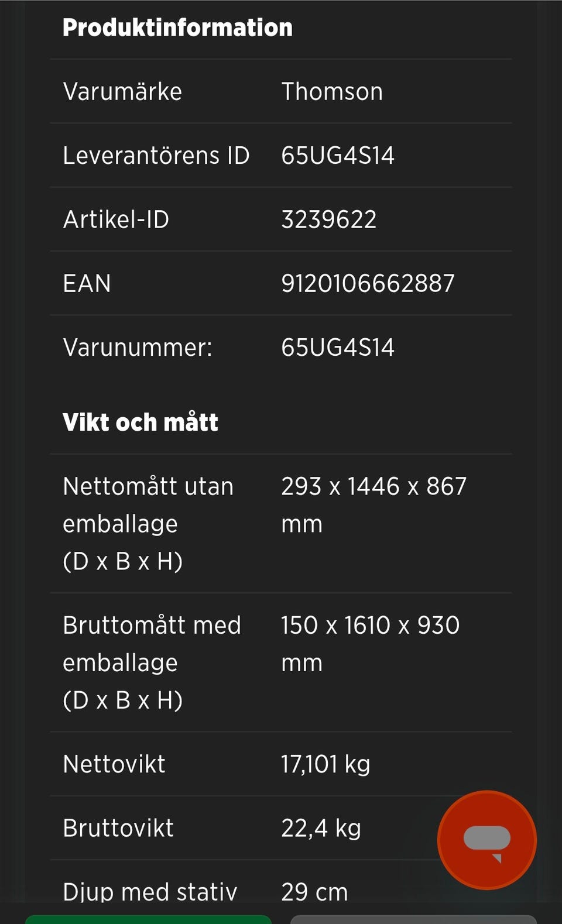Click the Bruttovikt value 22,4 kg

[x=321, y=828]
